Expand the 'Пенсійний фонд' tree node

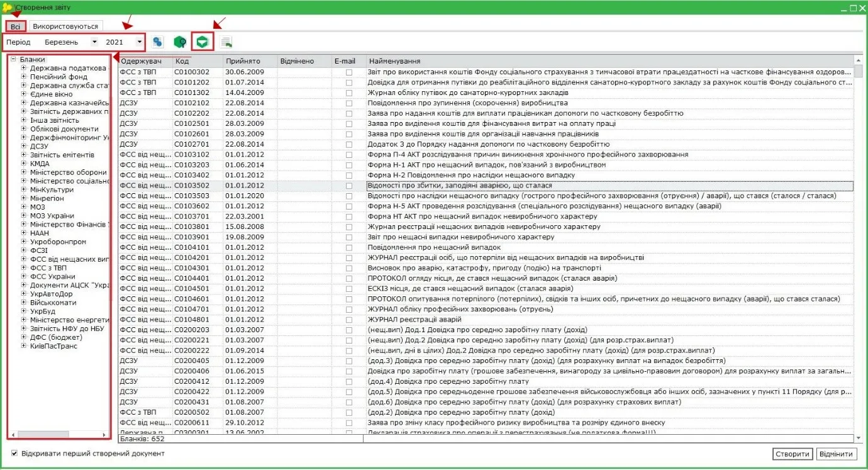click(x=24, y=77)
